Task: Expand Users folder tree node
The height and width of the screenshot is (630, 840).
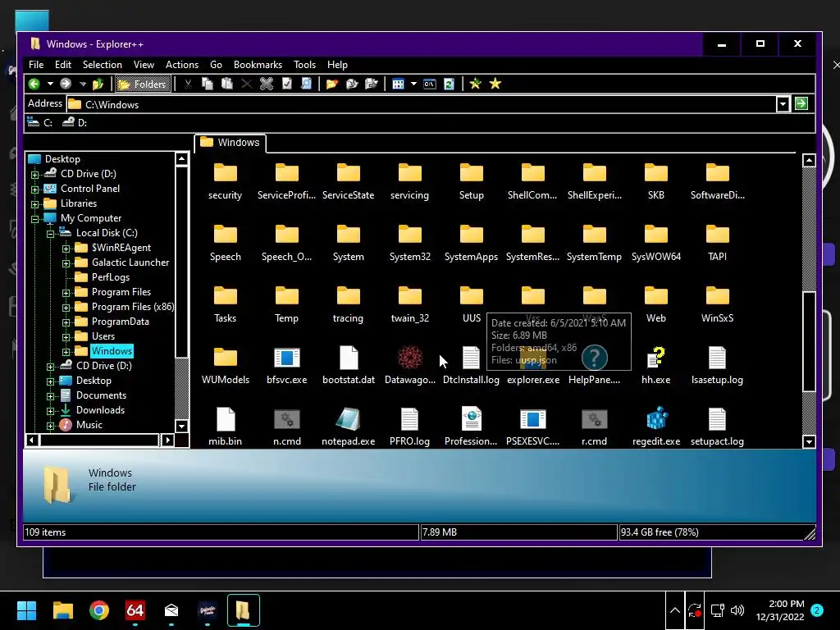Action: pyautogui.click(x=66, y=337)
